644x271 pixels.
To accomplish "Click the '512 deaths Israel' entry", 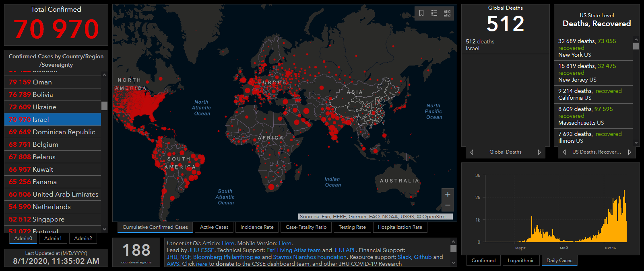I will click(x=506, y=45).
